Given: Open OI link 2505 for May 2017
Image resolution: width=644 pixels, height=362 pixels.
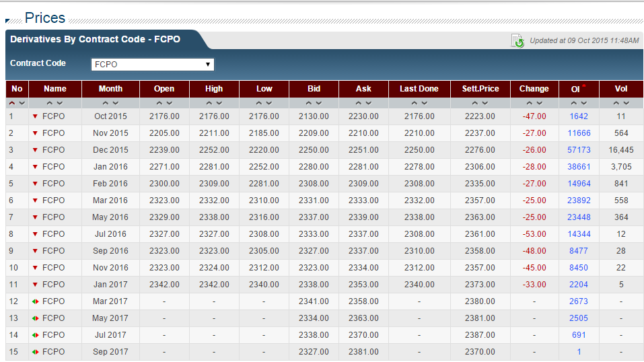Looking at the screenshot, I should click(x=579, y=318).
